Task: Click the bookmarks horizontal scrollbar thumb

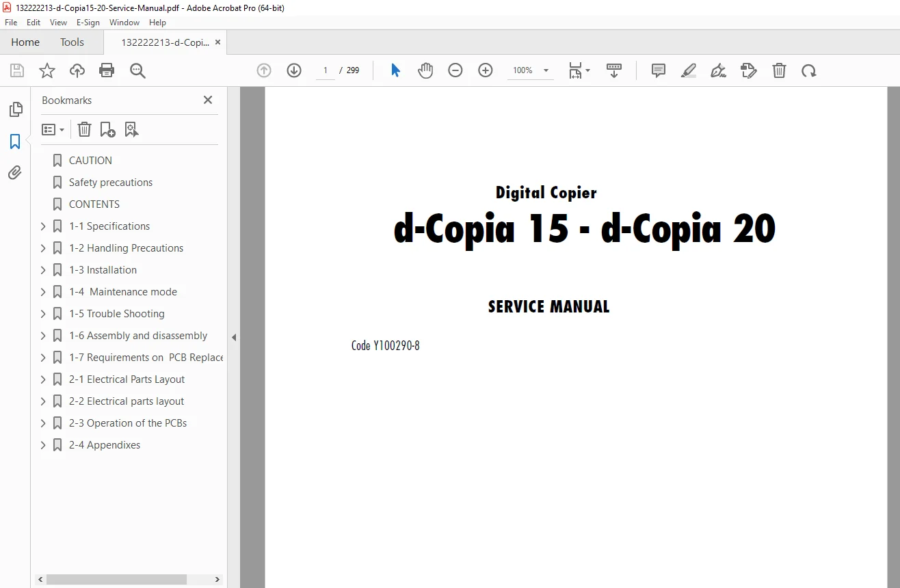Action: tap(116, 579)
